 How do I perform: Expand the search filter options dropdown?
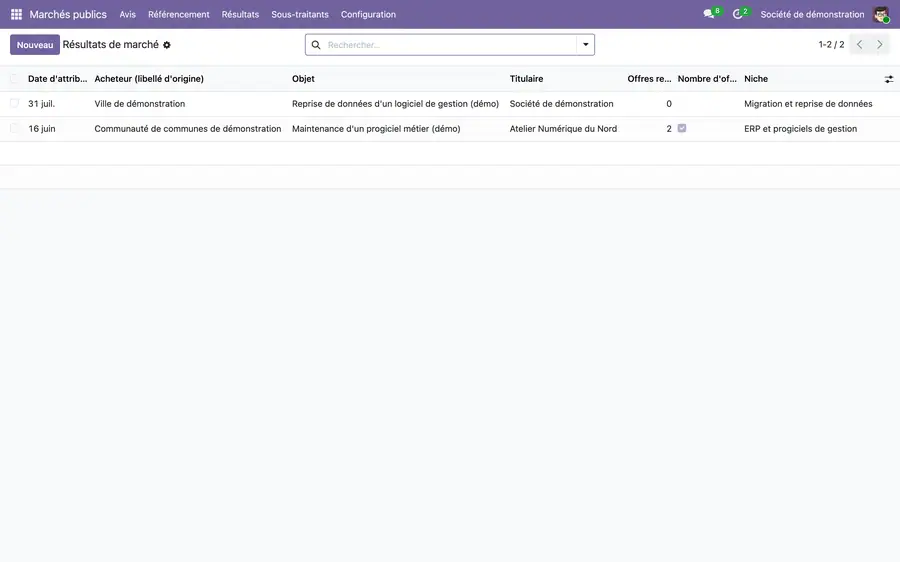click(585, 44)
